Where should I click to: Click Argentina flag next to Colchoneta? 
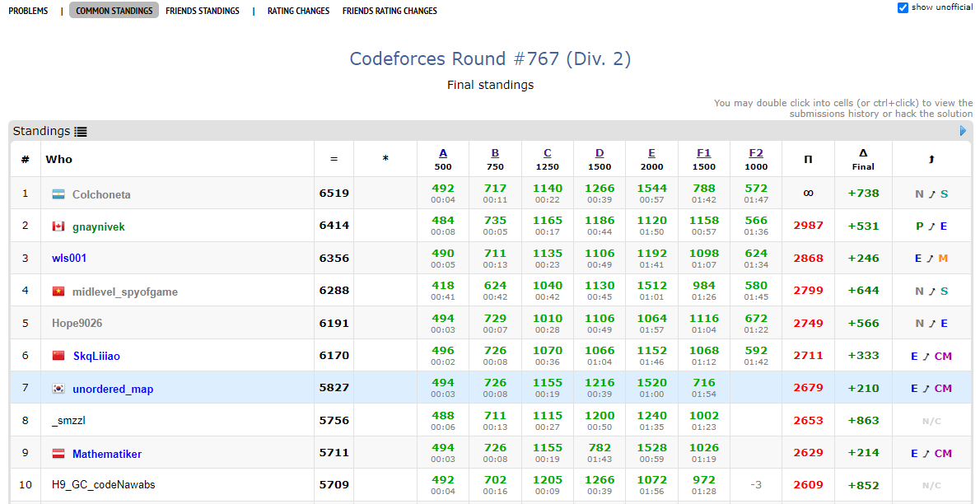58,194
